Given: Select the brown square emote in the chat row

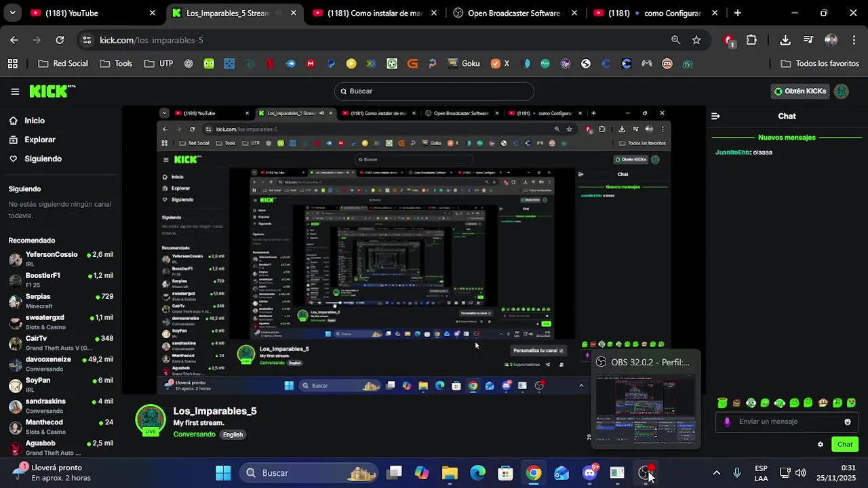Looking at the screenshot, I should pyautogui.click(x=736, y=403).
